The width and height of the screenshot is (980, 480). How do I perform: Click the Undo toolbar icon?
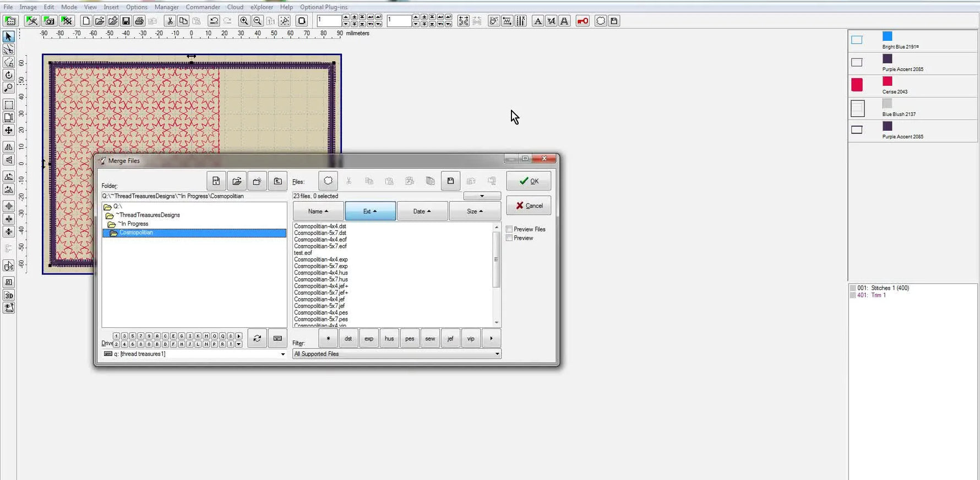pyautogui.click(x=214, y=21)
